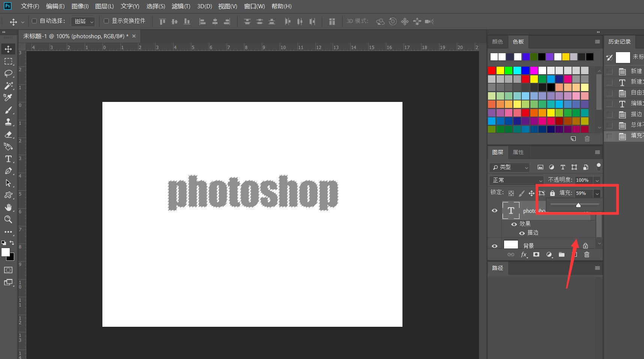The image size is (644, 359).
Task: Click the fill slider handle
Action: click(x=578, y=205)
